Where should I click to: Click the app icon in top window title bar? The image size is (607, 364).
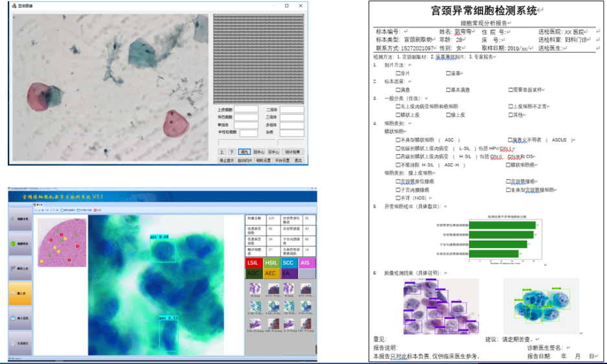(x=13, y=5)
